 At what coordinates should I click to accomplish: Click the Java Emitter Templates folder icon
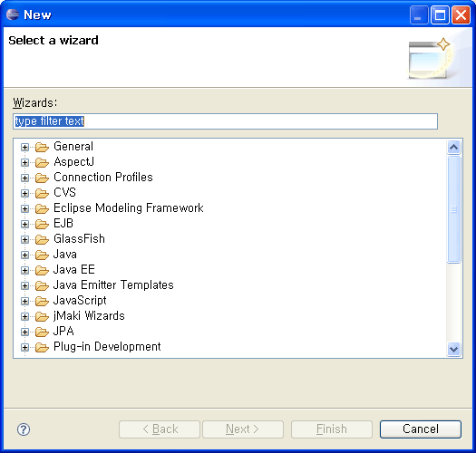[42, 285]
